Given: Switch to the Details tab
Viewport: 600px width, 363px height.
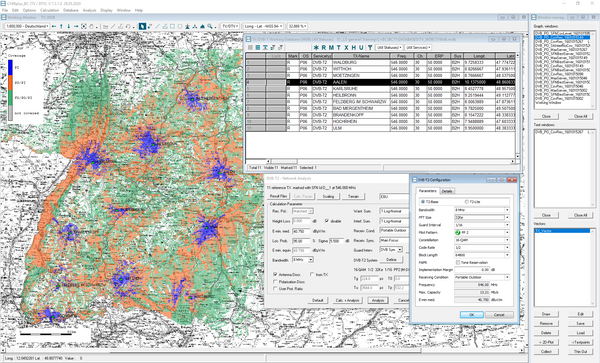Looking at the screenshot, I should 447,191.
